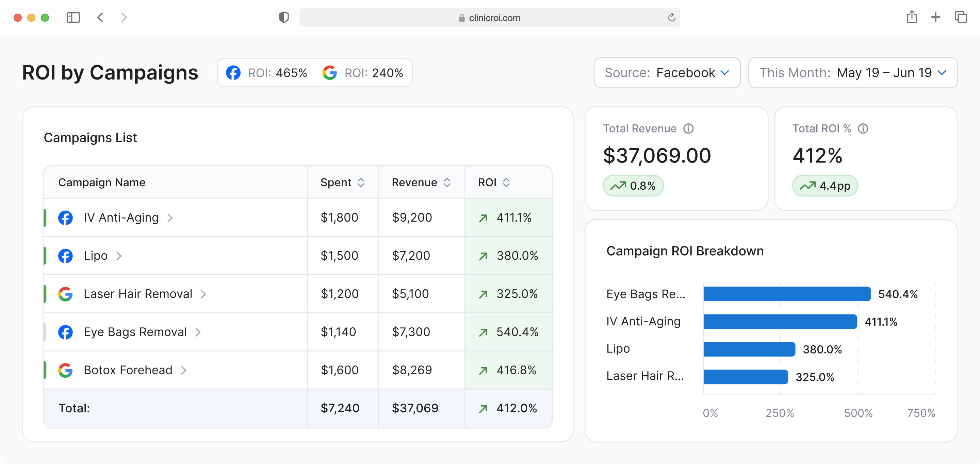Open the Laser Hair Removal campaign link
Viewport: 980px width, 464px height.
pyautogui.click(x=138, y=294)
